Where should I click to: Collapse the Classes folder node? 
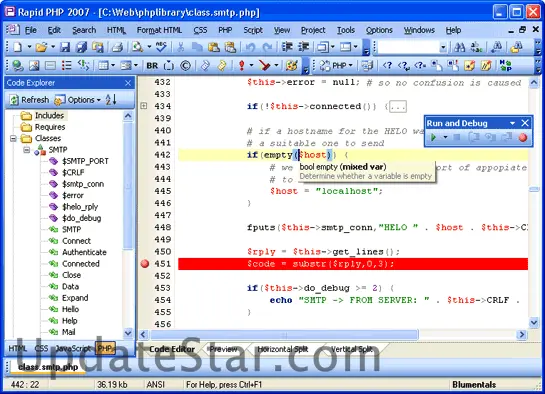point(13,139)
